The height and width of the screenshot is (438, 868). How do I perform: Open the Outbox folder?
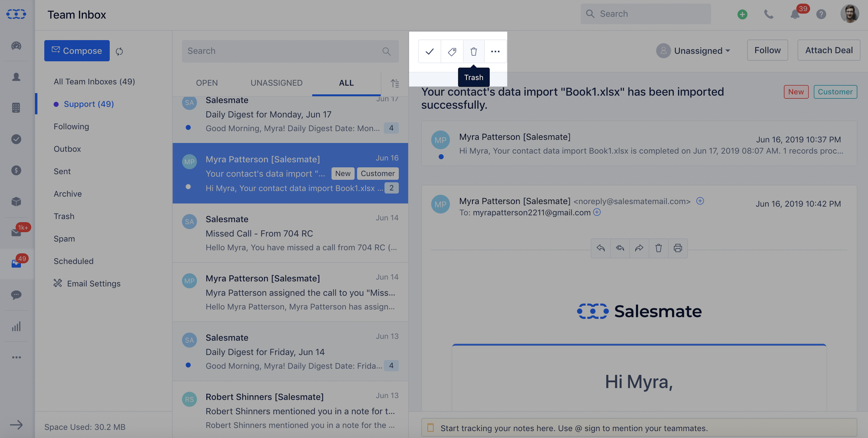[x=67, y=149]
